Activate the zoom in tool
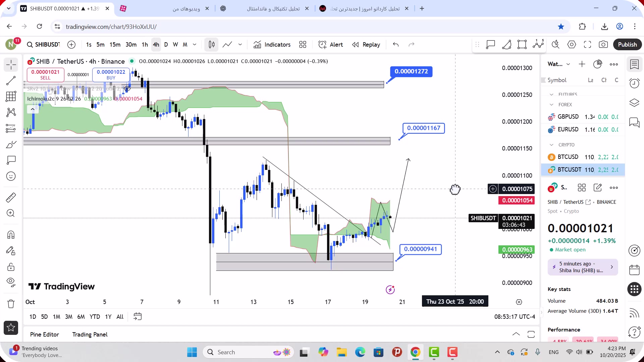The width and height of the screenshot is (644, 362). click(11, 213)
